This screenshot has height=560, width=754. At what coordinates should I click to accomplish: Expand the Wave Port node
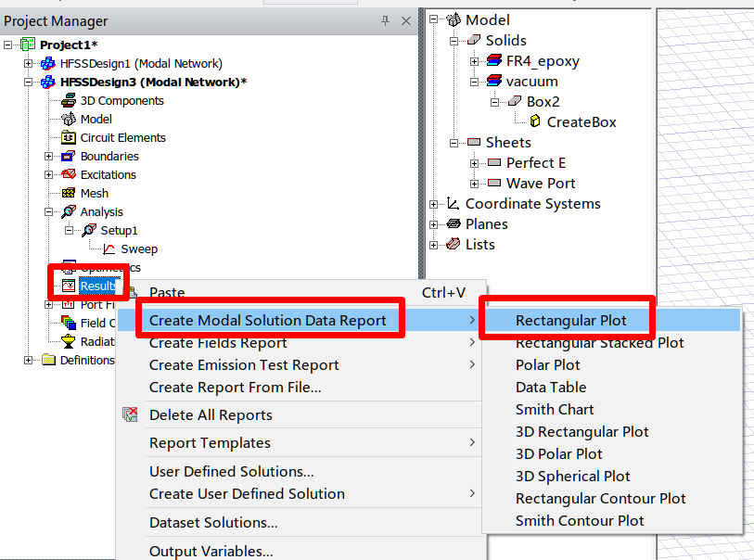[474, 184]
